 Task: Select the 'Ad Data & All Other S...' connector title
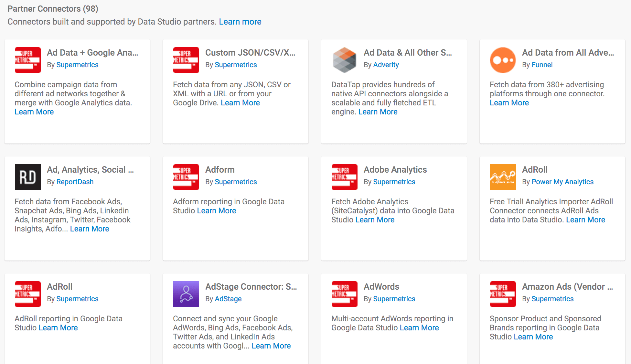tap(408, 53)
